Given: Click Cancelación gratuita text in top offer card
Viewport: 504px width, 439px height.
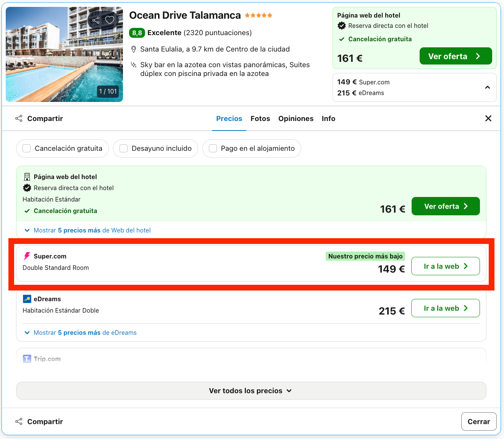Looking at the screenshot, I should click(x=380, y=39).
